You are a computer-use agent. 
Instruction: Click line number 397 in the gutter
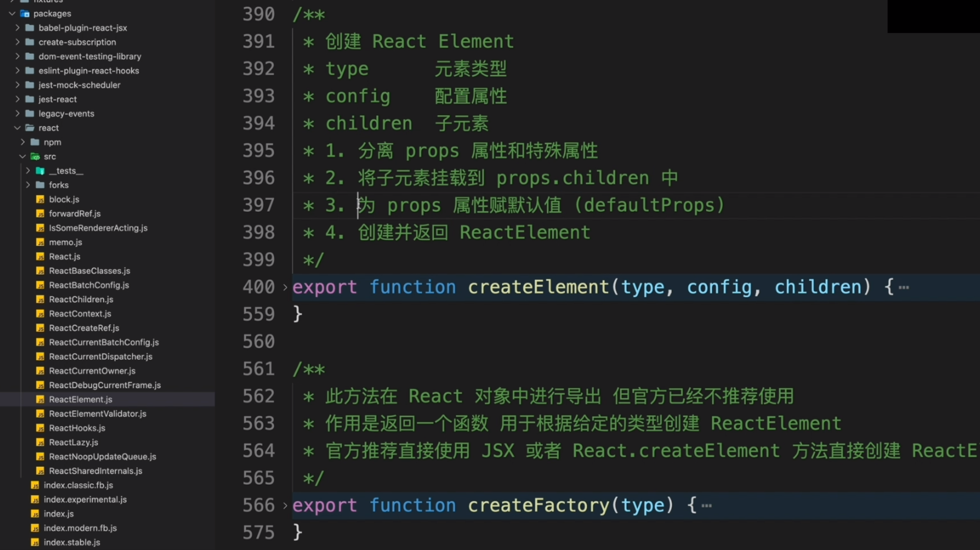[x=258, y=205]
